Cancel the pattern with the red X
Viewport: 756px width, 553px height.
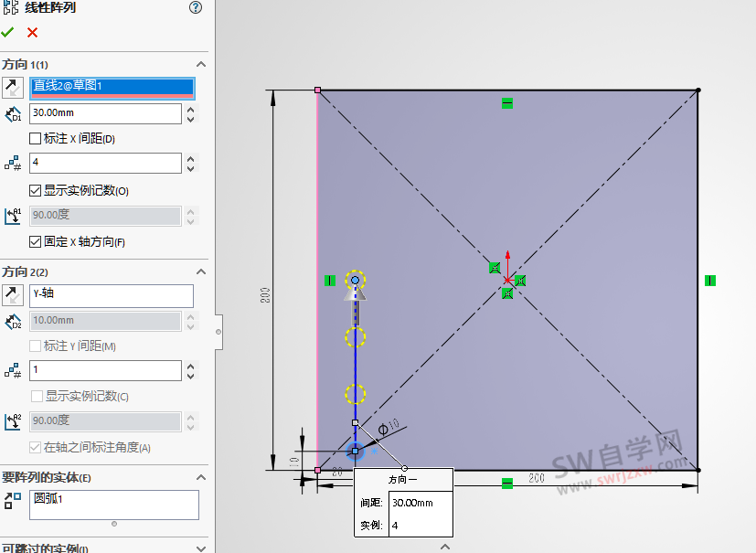[32, 30]
